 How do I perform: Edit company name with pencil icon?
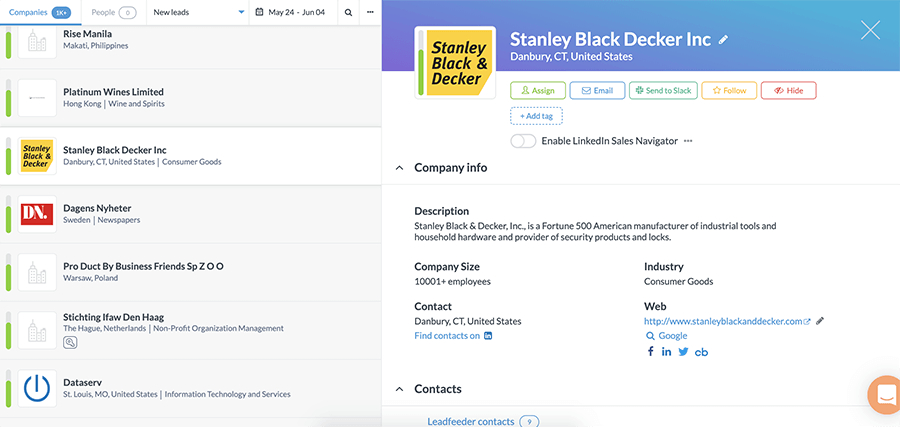pyautogui.click(x=723, y=40)
